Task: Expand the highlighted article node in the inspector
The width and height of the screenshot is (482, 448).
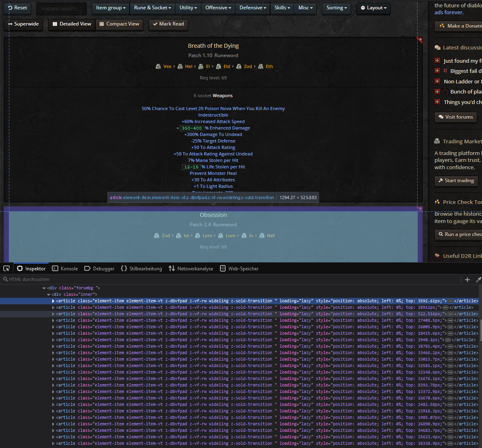Action: [x=53, y=301]
